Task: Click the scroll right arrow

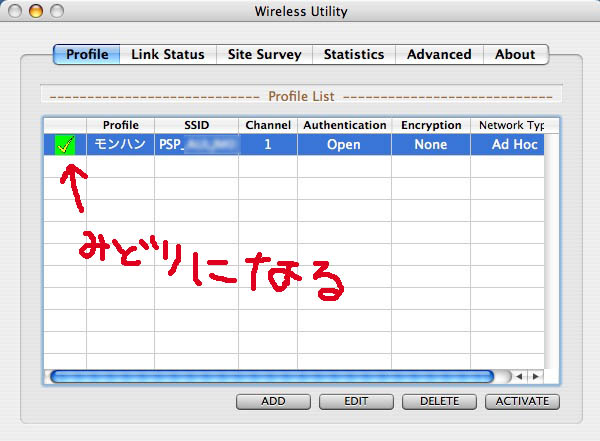Action: [536, 376]
